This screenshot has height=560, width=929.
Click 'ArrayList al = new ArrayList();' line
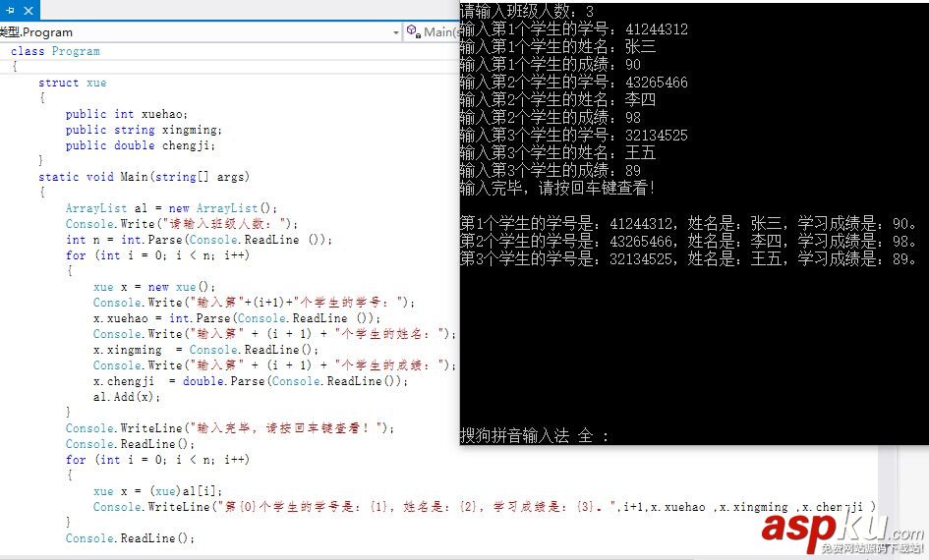[171, 208]
